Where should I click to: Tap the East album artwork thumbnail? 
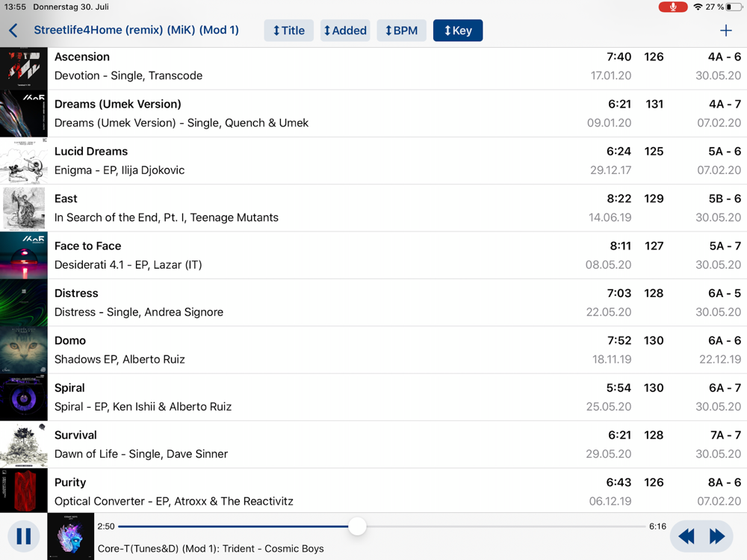coord(24,208)
